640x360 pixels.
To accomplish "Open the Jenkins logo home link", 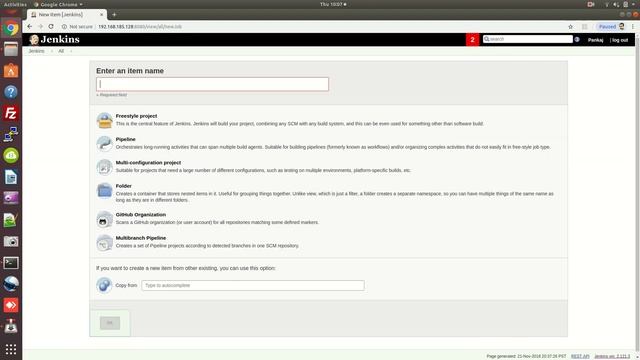I will coord(55,39).
